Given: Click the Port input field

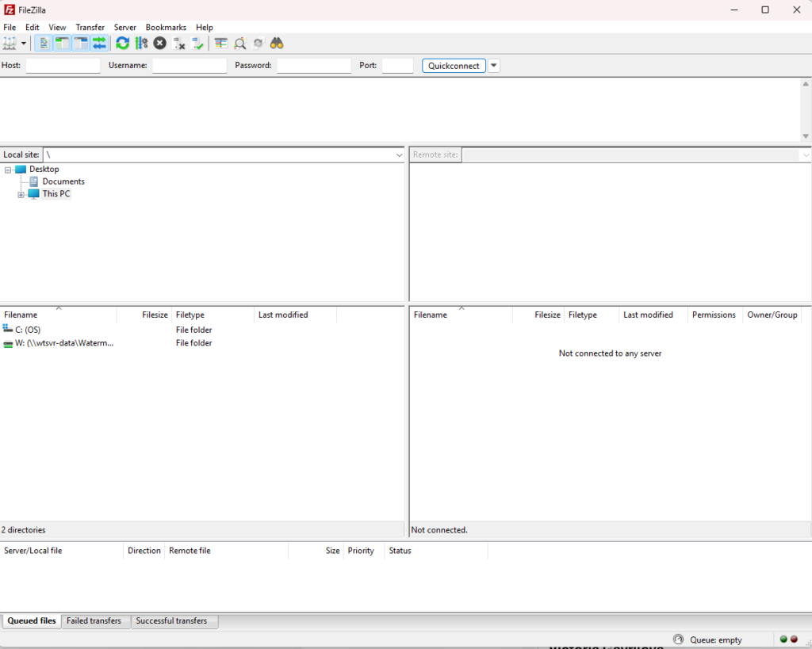Looking at the screenshot, I should coord(398,66).
